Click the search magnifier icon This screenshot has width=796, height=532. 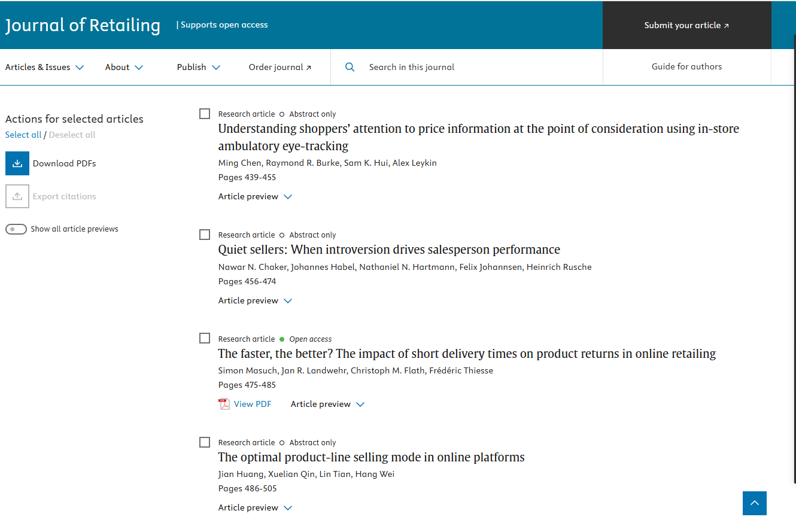[x=350, y=67]
